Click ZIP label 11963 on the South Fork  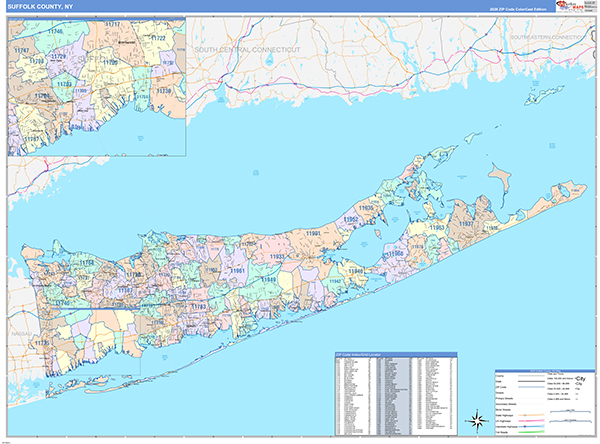pos(437,227)
